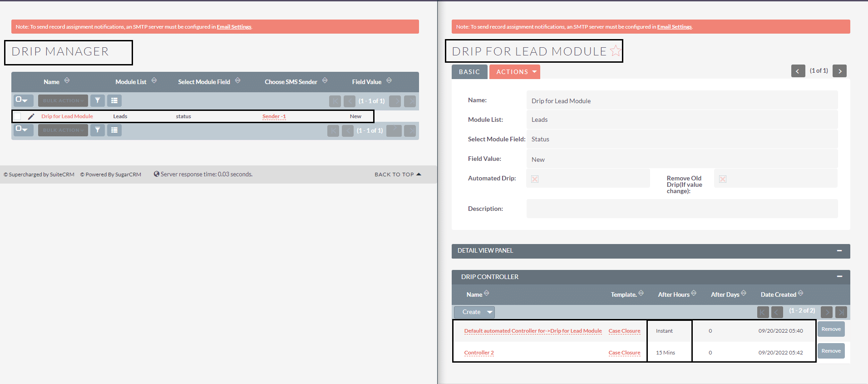868x384 pixels.
Task: Open the Create dropdown arrow in Drip Controller
Action: [x=490, y=312]
